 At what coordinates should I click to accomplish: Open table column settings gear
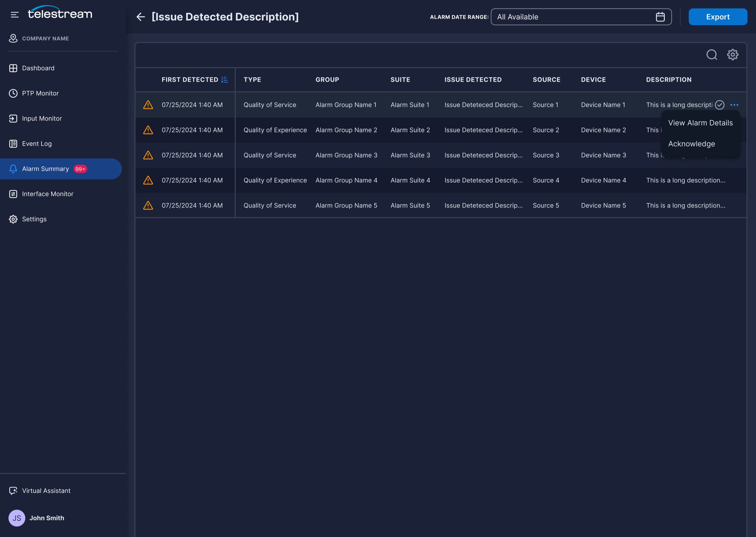coord(732,54)
